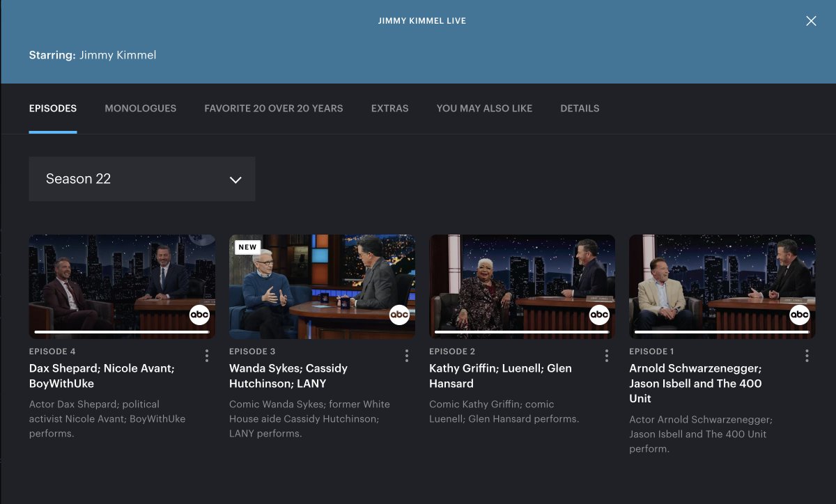Click the Jimmy Kimmel Live header title

click(421, 21)
